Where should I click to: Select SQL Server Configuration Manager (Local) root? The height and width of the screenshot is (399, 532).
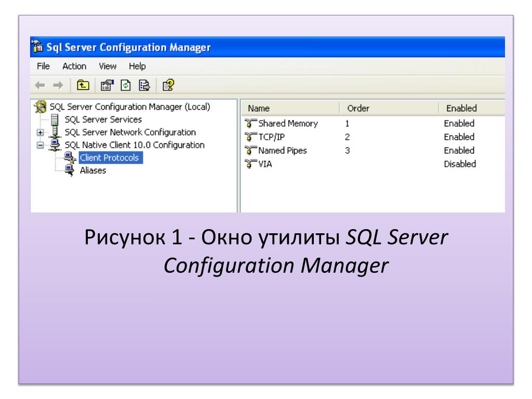pos(130,107)
